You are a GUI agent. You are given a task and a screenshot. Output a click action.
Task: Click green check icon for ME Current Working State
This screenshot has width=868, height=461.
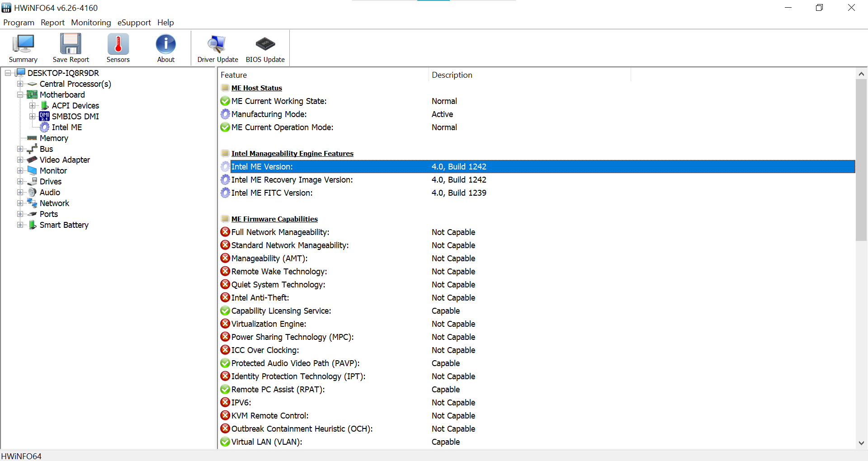(x=225, y=101)
